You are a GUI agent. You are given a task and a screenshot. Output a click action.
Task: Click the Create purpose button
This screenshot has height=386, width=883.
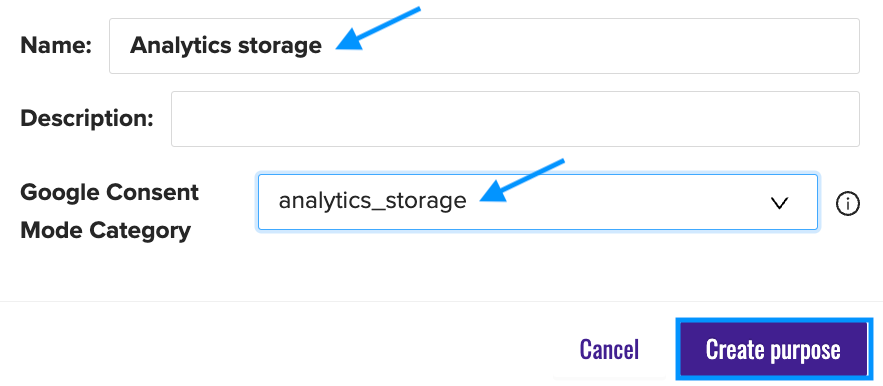click(773, 349)
